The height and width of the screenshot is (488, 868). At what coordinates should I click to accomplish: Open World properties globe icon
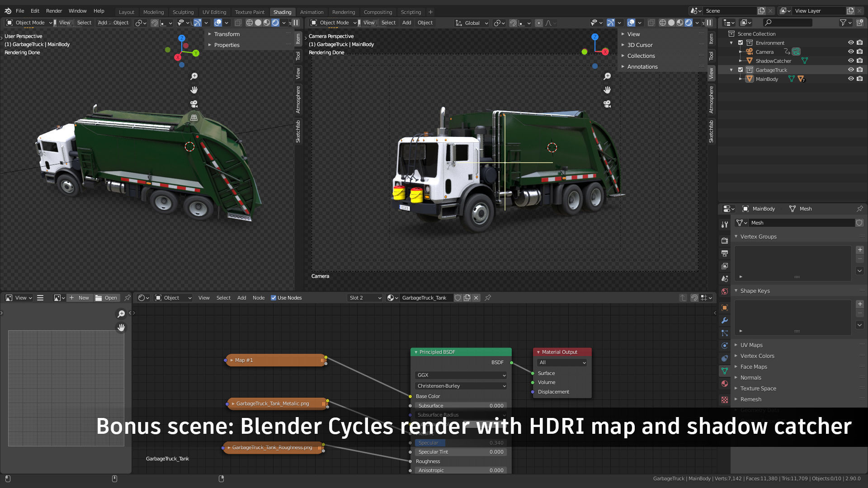(x=725, y=291)
